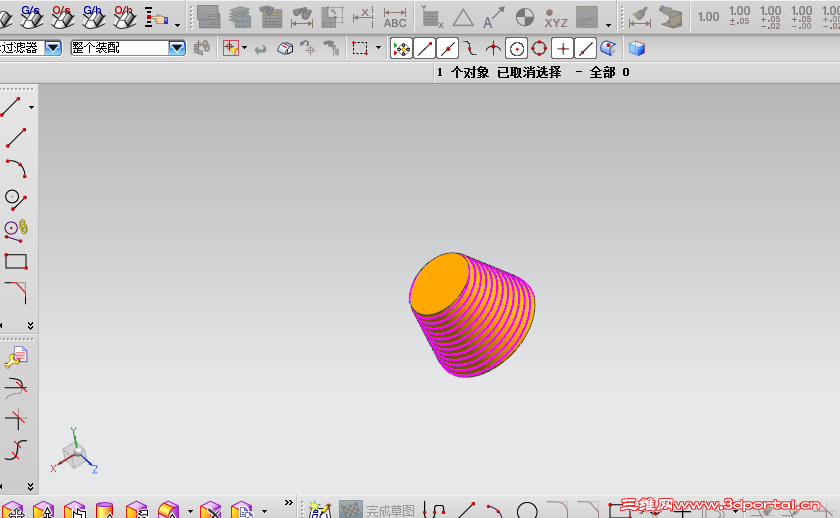Expand the lower left toolbar overflow chevron

click(31, 486)
